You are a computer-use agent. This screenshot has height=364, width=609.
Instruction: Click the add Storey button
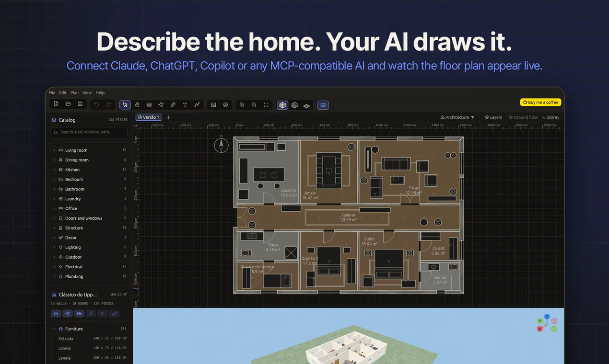[550, 117]
